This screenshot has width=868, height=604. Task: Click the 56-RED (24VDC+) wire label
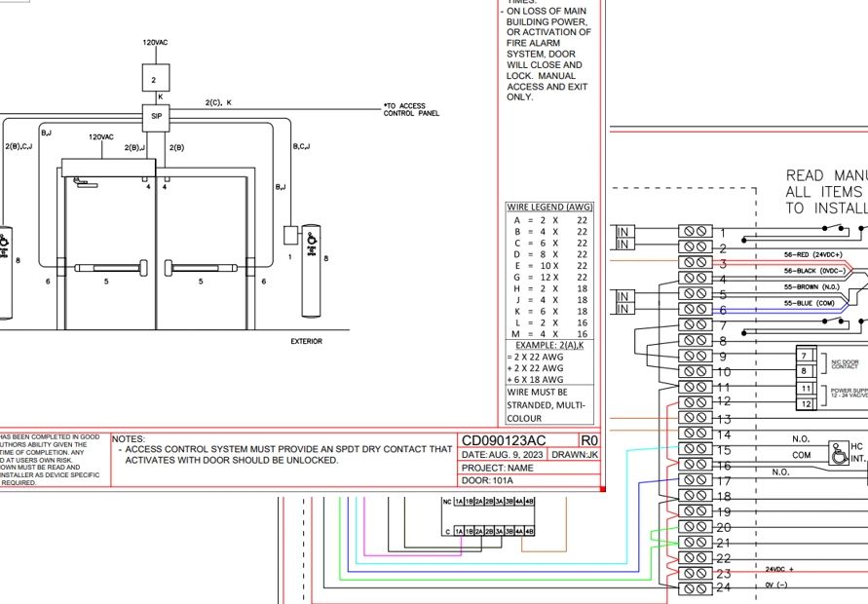coord(816,253)
